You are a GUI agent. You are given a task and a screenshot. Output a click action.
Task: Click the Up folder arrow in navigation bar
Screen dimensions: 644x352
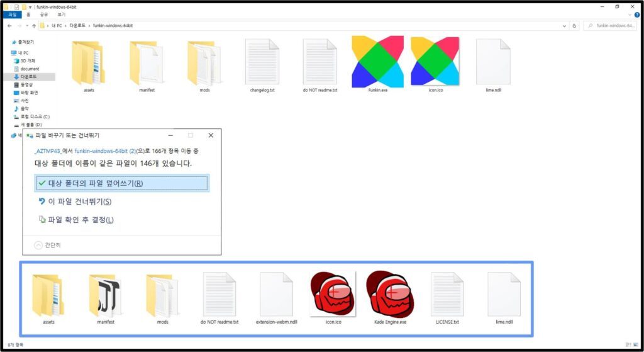tap(34, 25)
